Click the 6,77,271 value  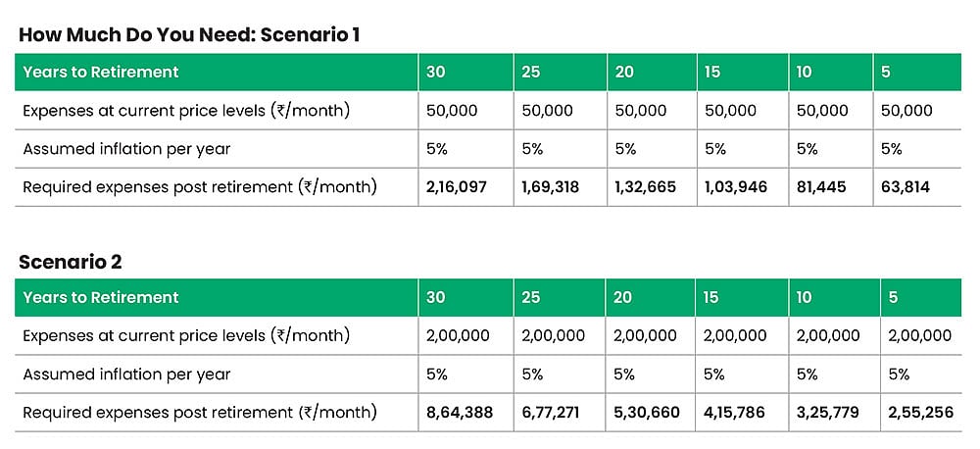(x=551, y=412)
